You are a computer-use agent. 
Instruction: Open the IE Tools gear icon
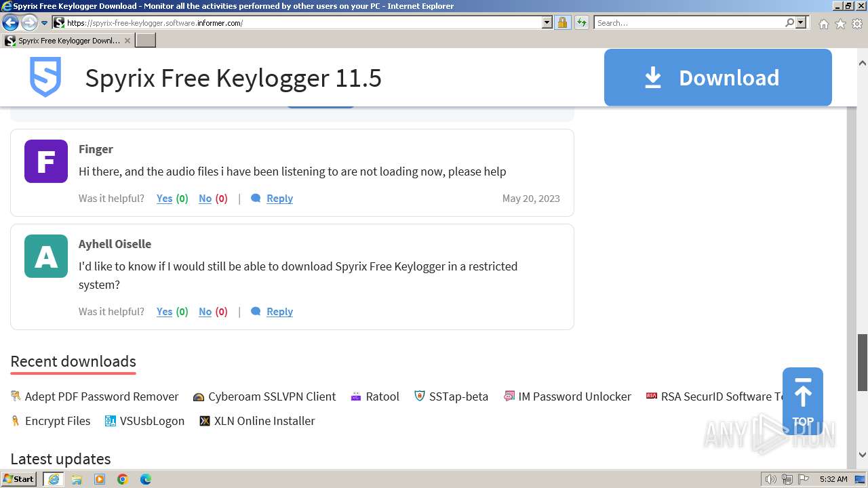[x=857, y=24]
